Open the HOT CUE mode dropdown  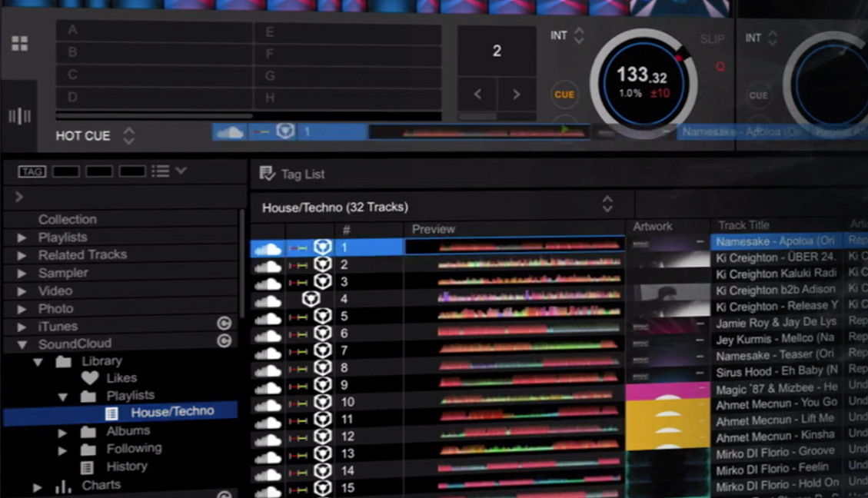[129, 136]
